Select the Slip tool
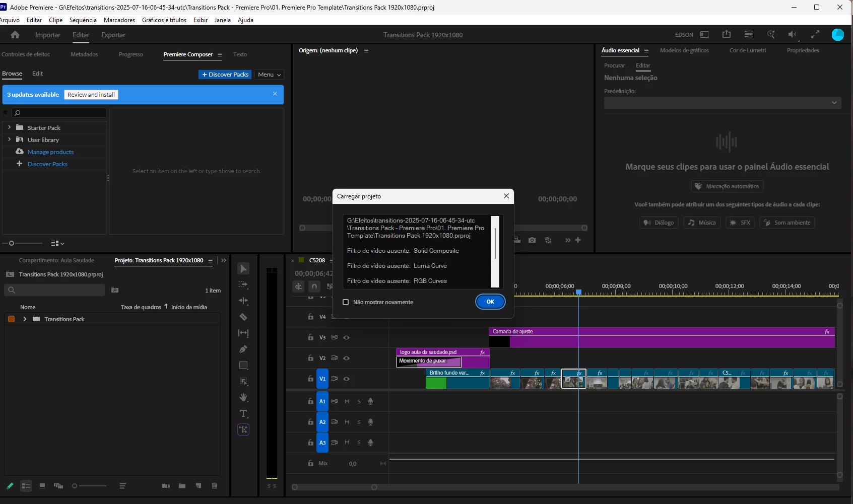This screenshot has height=504, width=853. (243, 333)
